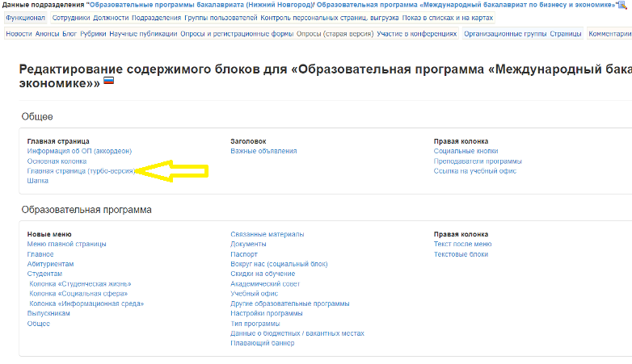The height and width of the screenshot is (364, 632).
Task: Open the Главное link
Action: pyautogui.click(x=40, y=254)
